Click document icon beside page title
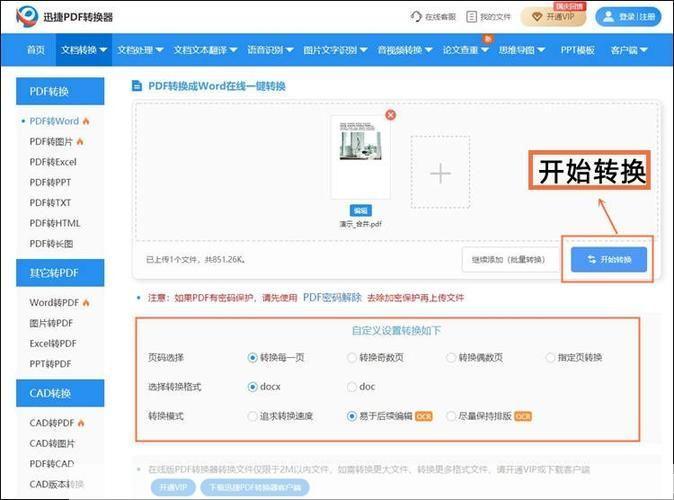 click(137, 86)
